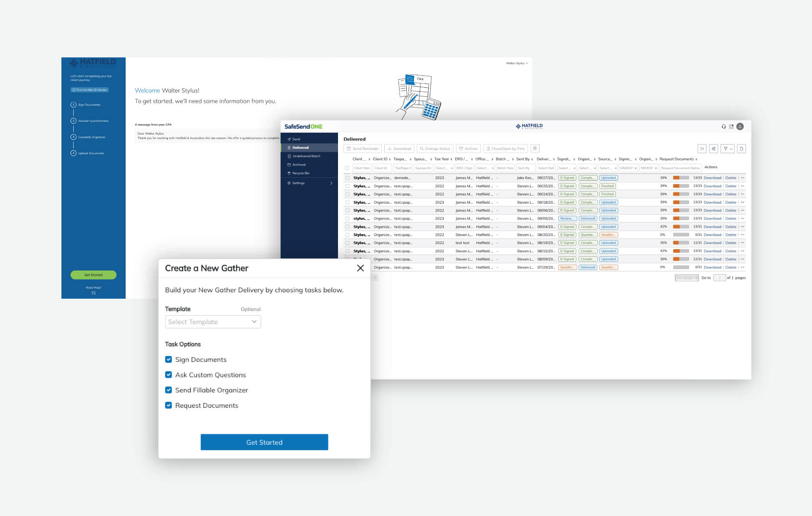The height and width of the screenshot is (516, 812).
Task: Go to Recycle Bin in sidebar
Action: coord(300,173)
